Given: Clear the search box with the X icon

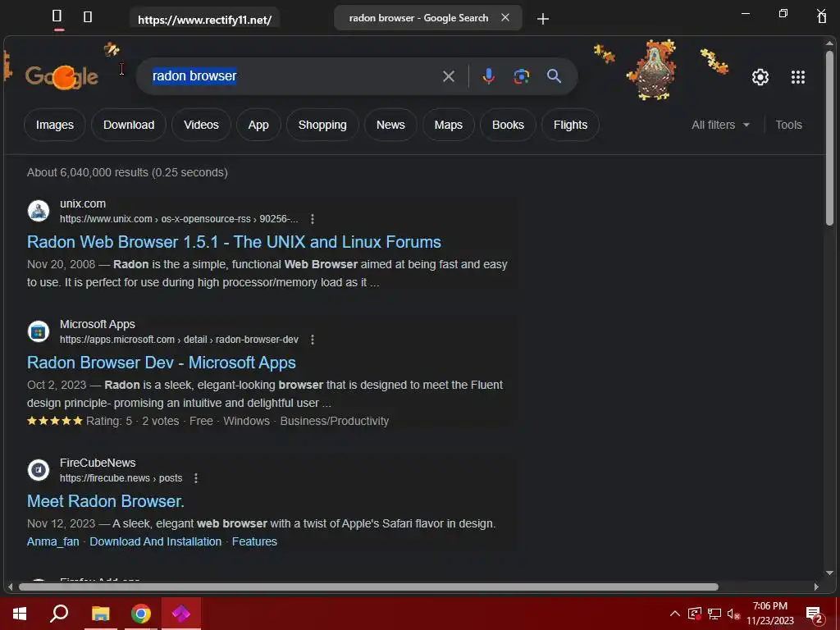Looking at the screenshot, I should [449, 76].
